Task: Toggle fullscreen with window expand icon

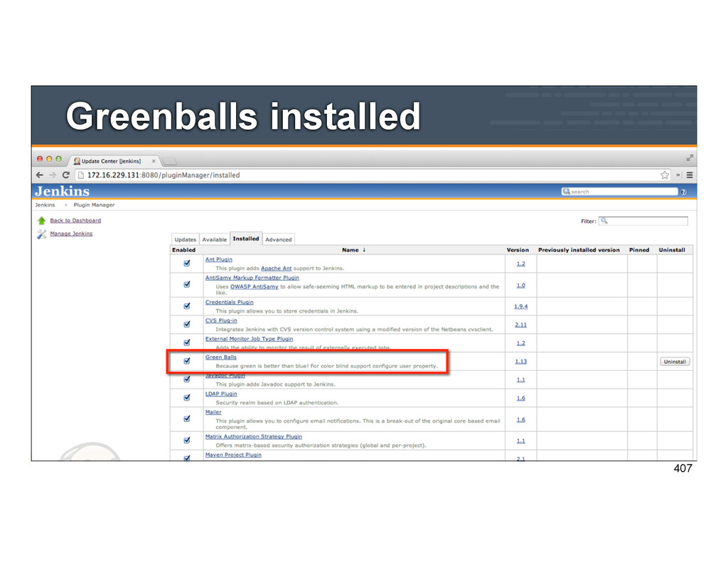Action: 690,158
